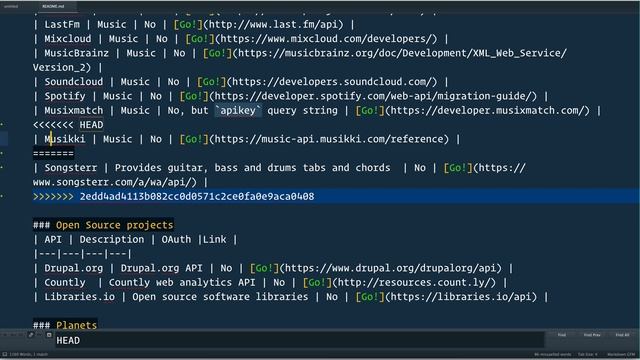Click the Find button

562,335
